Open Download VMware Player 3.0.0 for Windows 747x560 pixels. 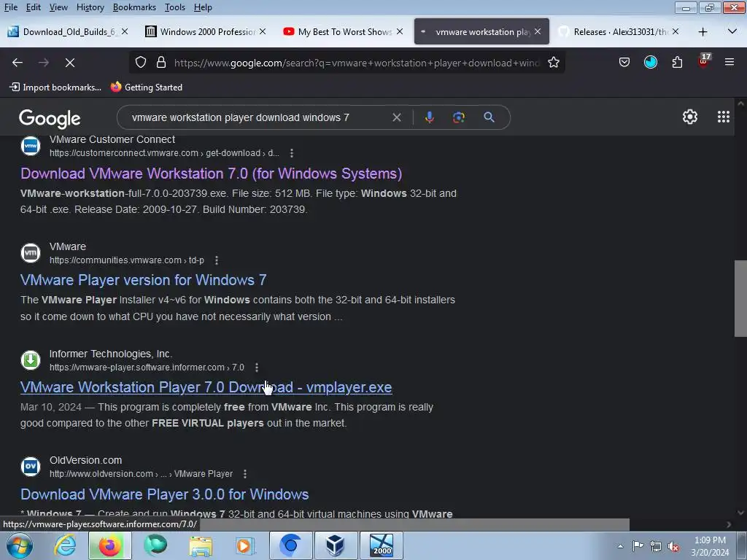click(164, 494)
